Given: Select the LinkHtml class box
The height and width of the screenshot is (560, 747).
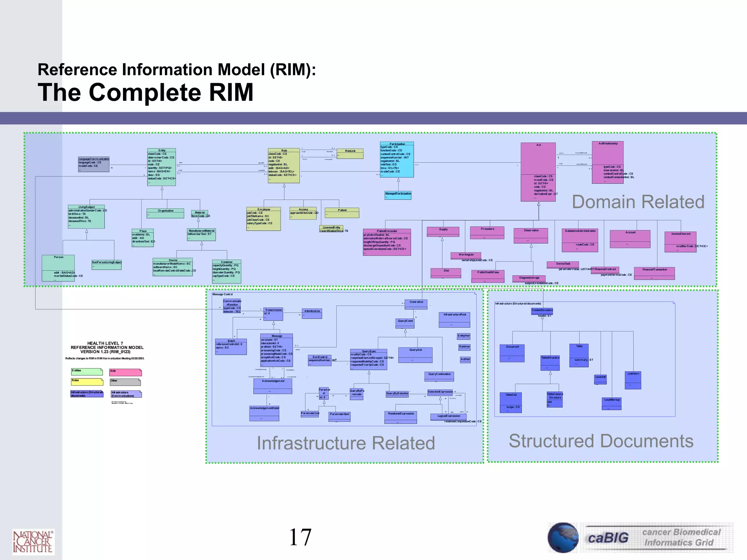Looking at the screenshot, I should [633, 380].
